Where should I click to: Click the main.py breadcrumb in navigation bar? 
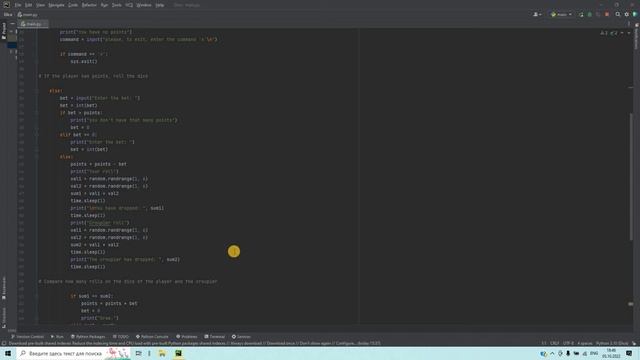click(28, 15)
